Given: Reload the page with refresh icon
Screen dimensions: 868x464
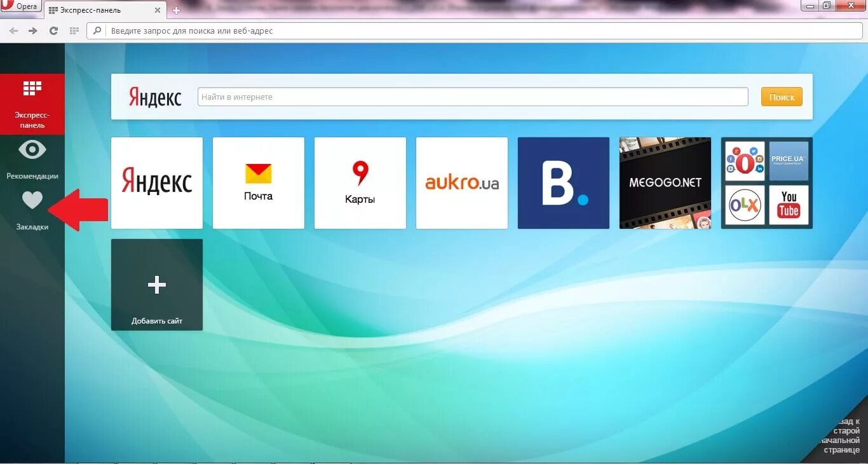Looking at the screenshot, I should [53, 31].
